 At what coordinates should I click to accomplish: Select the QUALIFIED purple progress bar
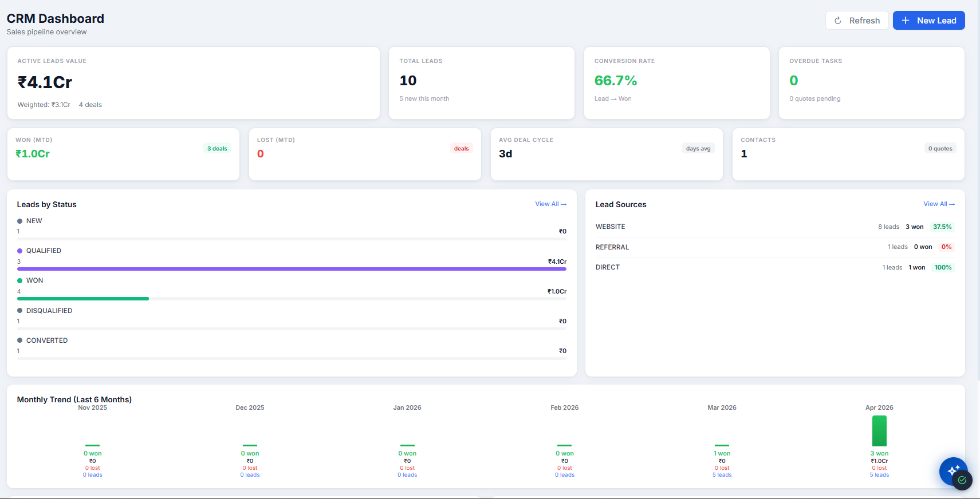pyautogui.click(x=292, y=269)
